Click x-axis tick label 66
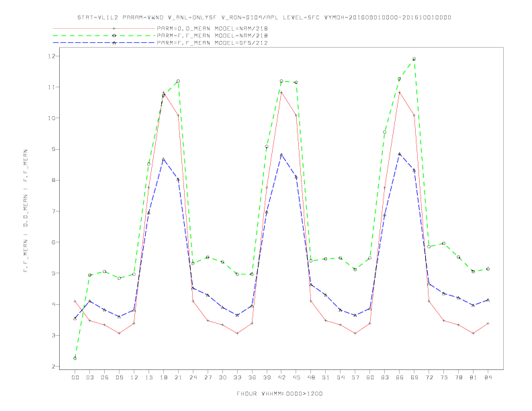 [x=400, y=377]
